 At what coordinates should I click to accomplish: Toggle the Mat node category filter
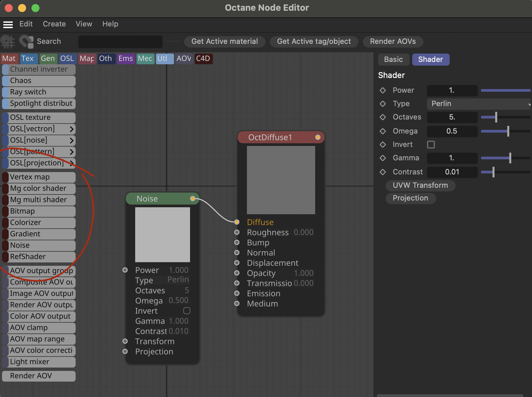point(9,59)
